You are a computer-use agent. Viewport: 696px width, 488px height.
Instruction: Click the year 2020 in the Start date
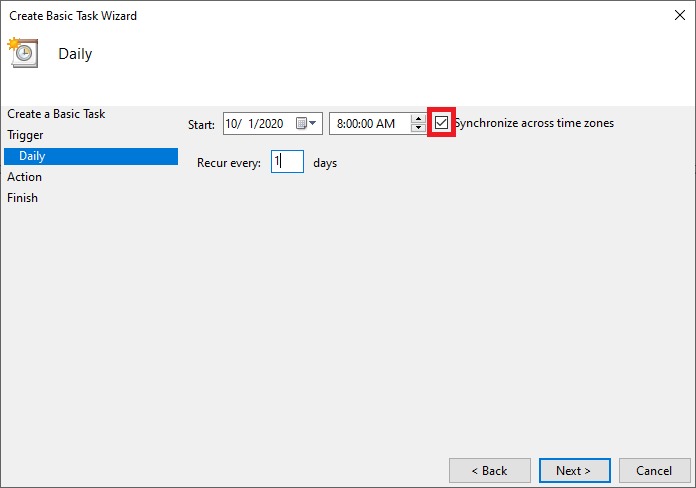[270, 124]
